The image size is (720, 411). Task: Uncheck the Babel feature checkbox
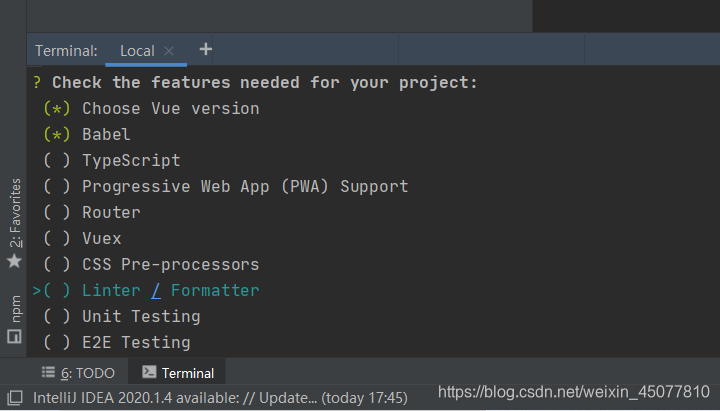point(57,134)
